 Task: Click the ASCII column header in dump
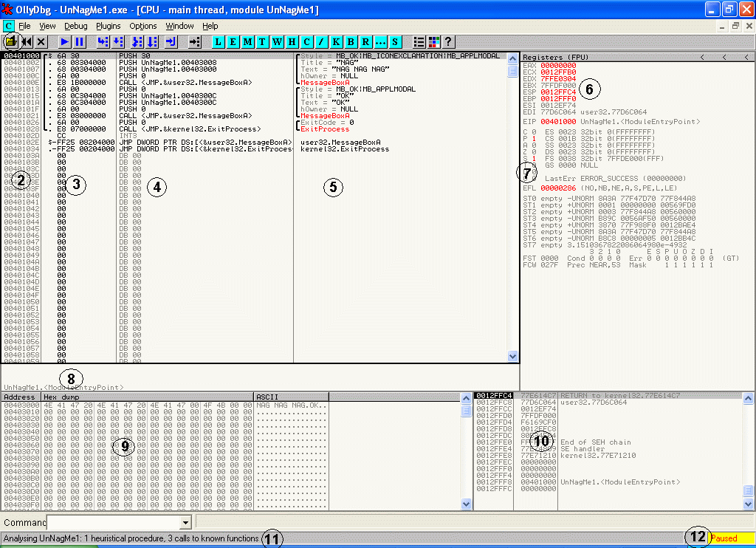point(291,397)
